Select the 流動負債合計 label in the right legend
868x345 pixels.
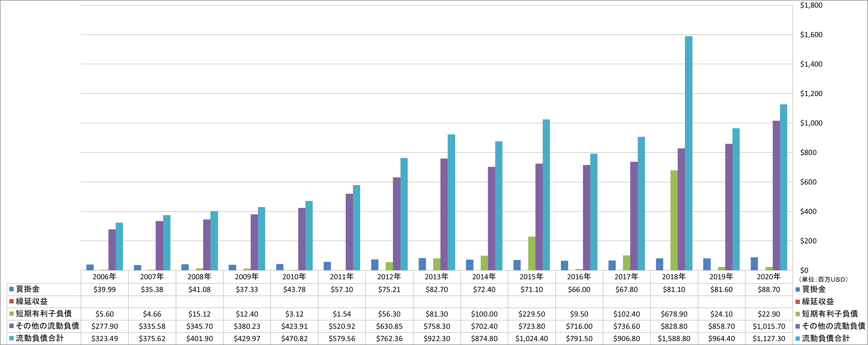826,338
